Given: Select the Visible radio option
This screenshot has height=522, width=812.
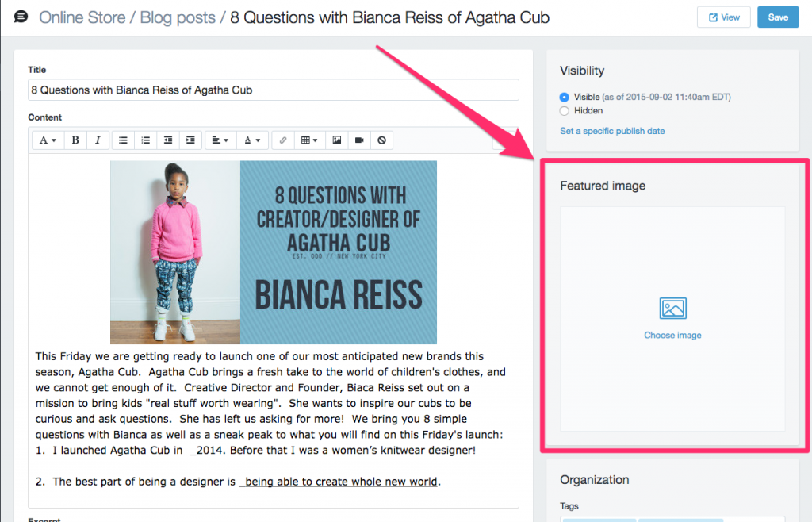Looking at the screenshot, I should [565, 98].
